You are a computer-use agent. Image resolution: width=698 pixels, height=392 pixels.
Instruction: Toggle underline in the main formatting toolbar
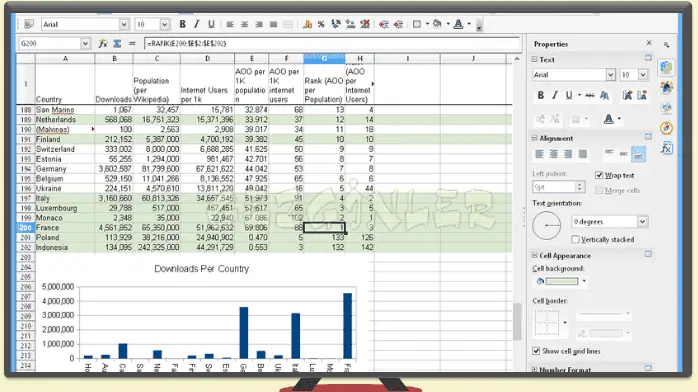[211, 24]
